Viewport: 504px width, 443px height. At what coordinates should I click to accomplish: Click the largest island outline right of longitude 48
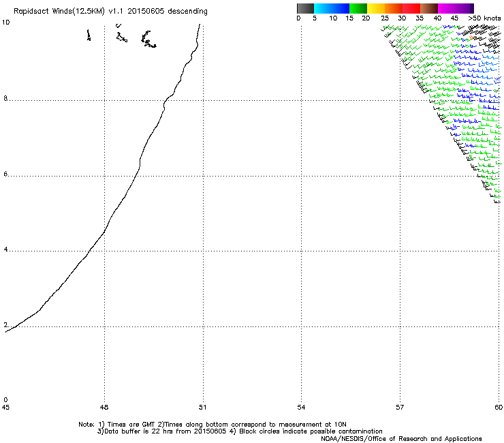pyautogui.click(x=148, y=40)
